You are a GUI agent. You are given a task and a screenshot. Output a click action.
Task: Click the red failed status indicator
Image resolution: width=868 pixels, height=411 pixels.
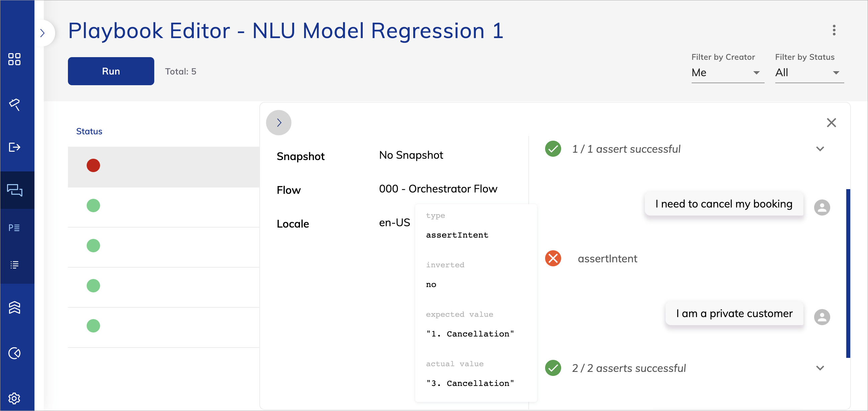click(x=93, y=165)
